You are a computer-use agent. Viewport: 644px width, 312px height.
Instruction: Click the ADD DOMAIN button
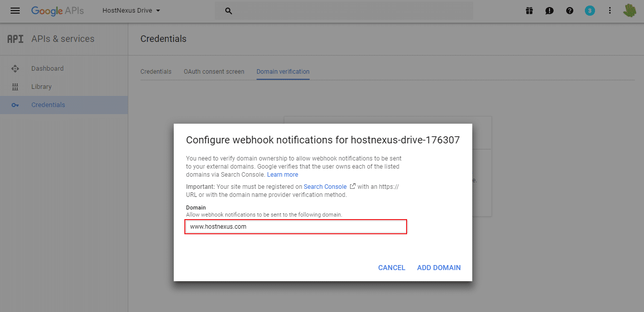(439, 268)
